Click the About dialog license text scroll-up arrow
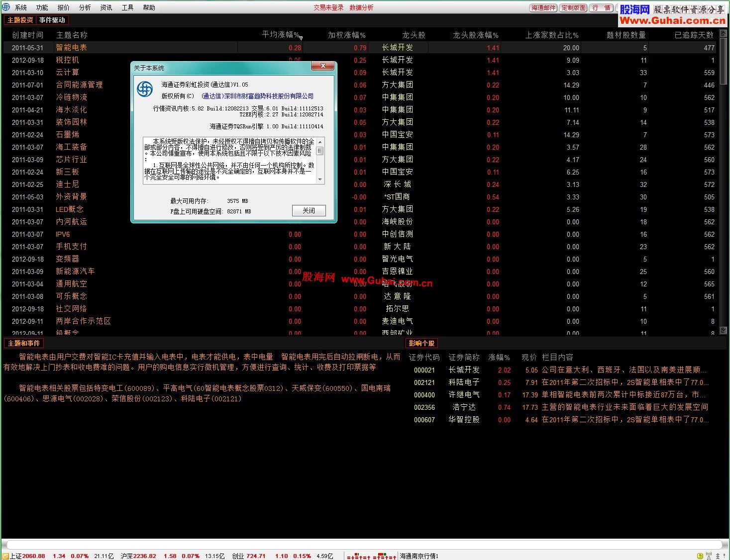The height and width of the screenshot is (560, 730). [320, 142]
